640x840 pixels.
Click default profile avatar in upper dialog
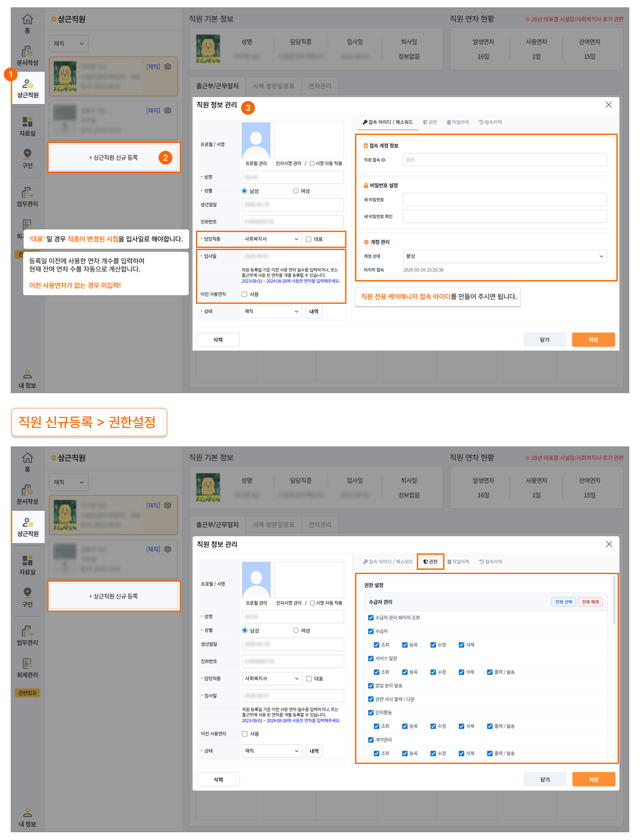tap(256, 141)
